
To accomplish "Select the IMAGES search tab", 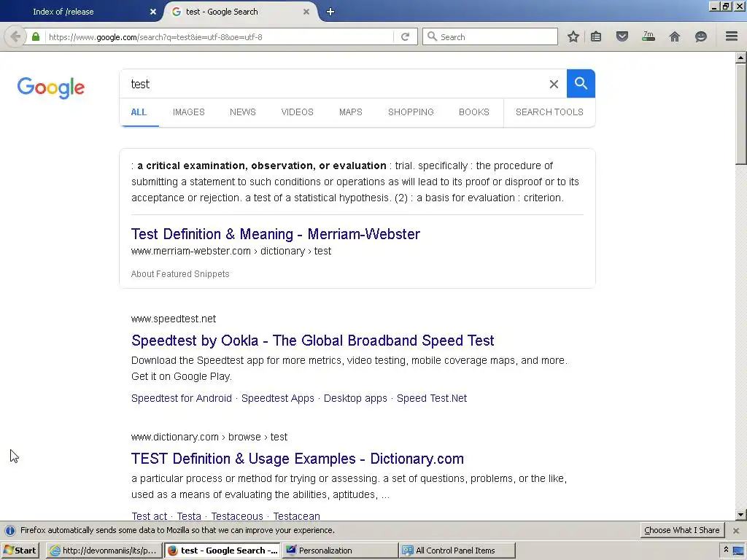I will click(x=189, y=112).
